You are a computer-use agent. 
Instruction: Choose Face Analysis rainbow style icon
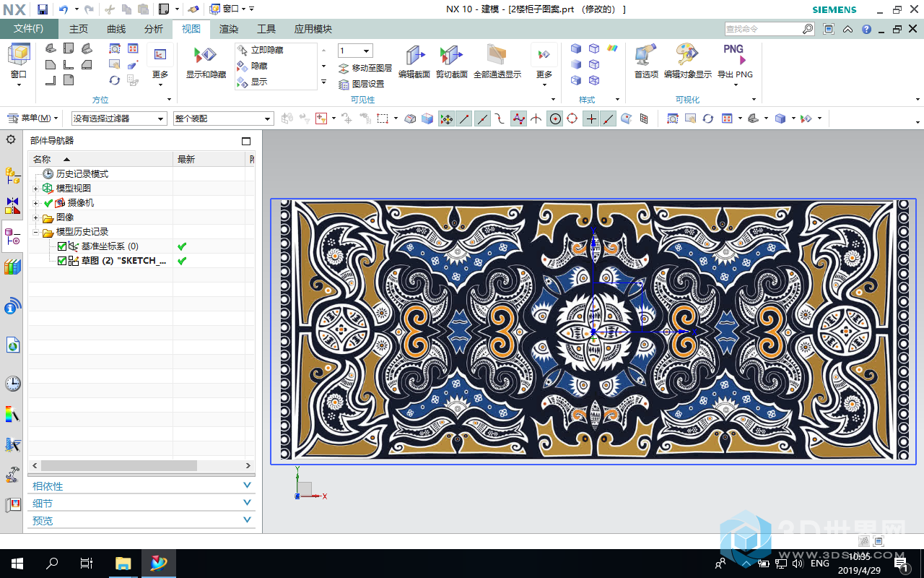[x=612, y=48]
